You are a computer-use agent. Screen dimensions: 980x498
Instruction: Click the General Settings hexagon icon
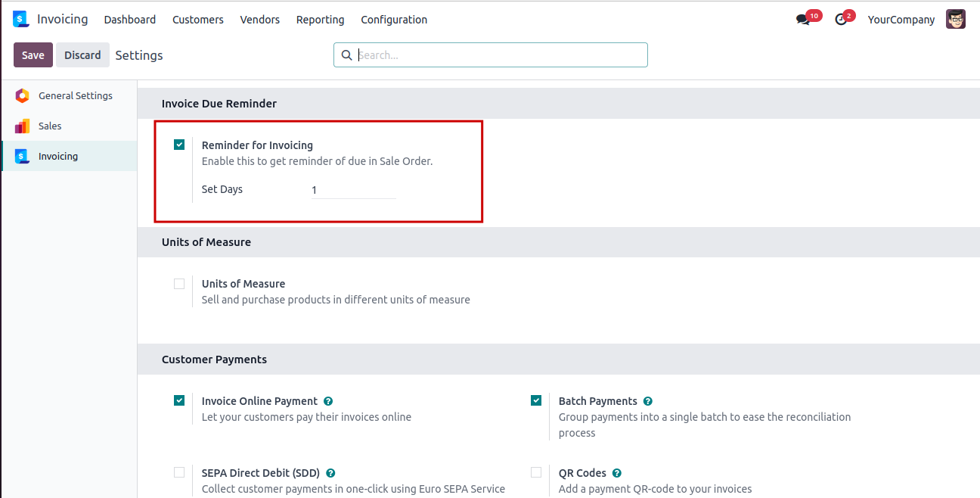click(x=22, y=96)
